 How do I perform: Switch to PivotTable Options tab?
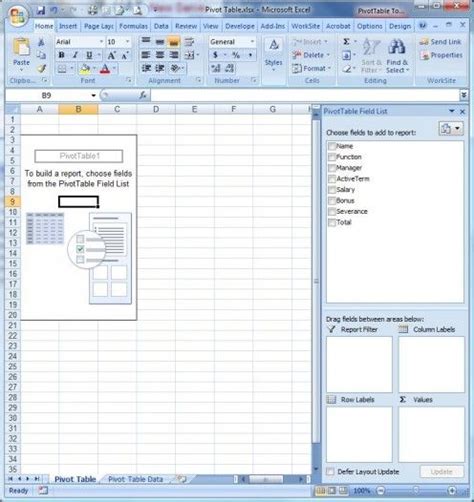(370, 26)
